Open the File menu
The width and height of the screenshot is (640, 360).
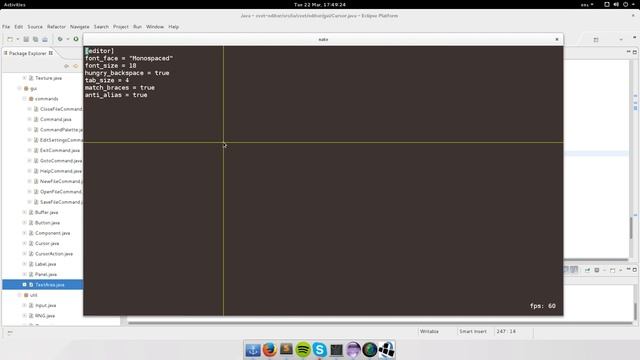tap(6, 27)
